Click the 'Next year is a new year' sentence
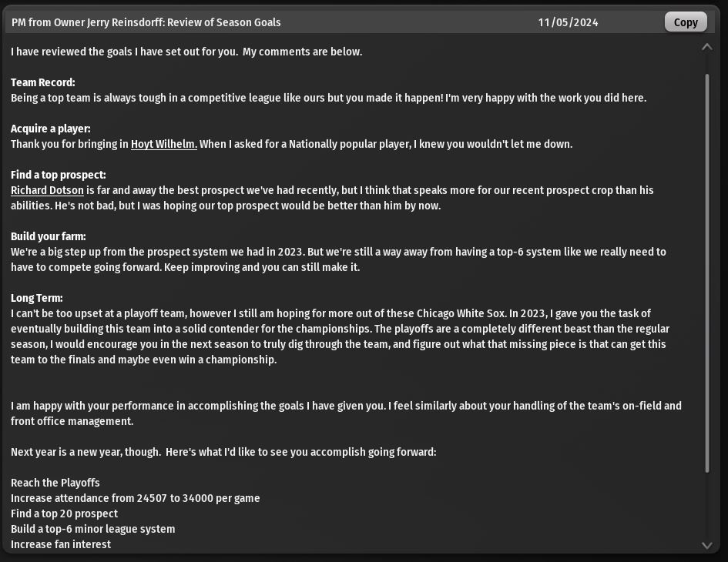Screen dimensions: 728x562 tap(223, 452)
